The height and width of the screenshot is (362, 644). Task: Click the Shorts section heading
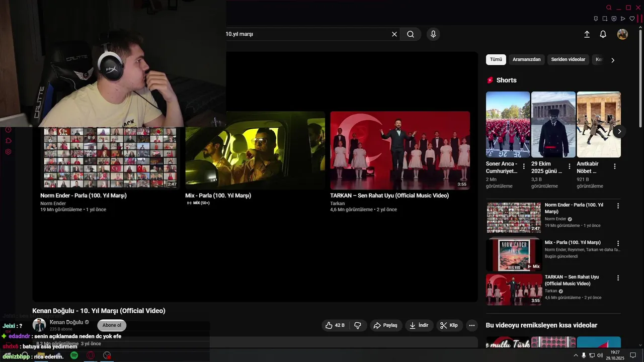pos(506,80)
